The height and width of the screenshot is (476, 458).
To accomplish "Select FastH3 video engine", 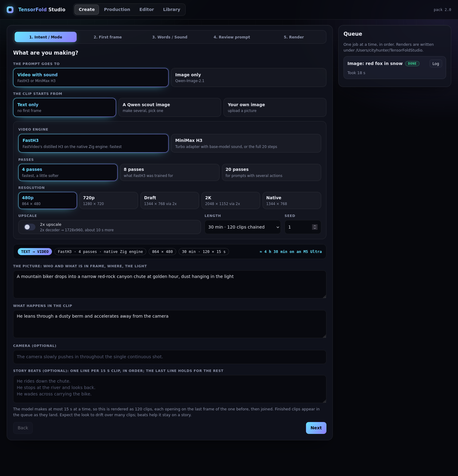I will (x=93, y=143).
